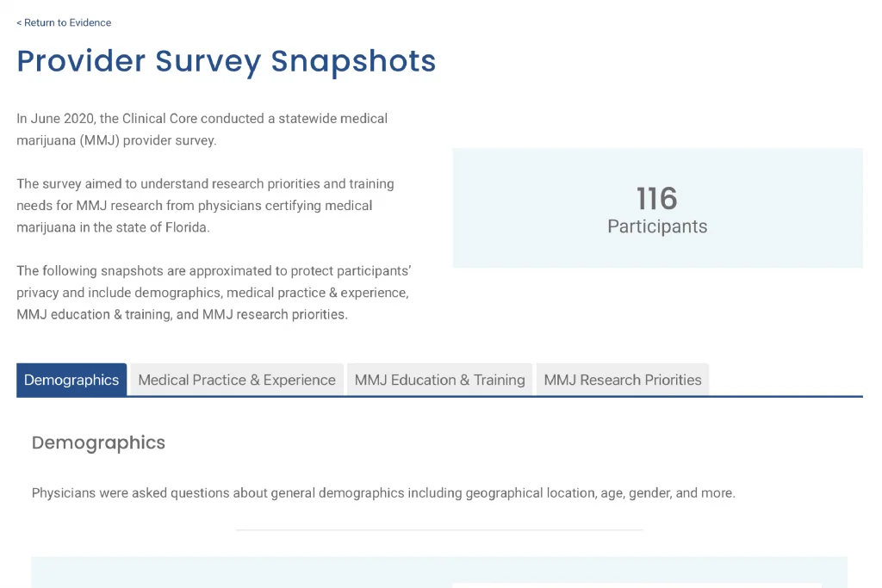This screenshot has height=588, width=882.
Task: Click the Return to Evidence link
Action: click(x=69, y=22)
